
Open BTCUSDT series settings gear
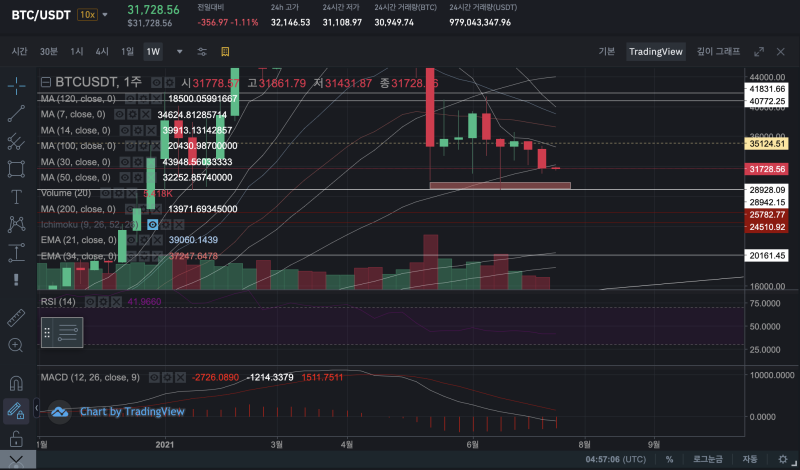[x=169, y=83]
